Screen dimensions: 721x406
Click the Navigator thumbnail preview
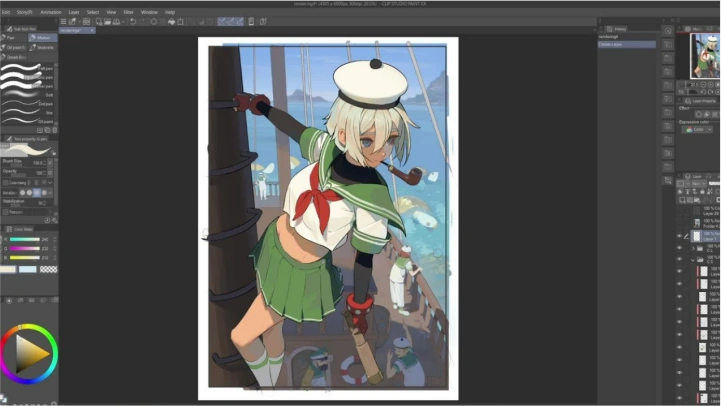(705, 56)
